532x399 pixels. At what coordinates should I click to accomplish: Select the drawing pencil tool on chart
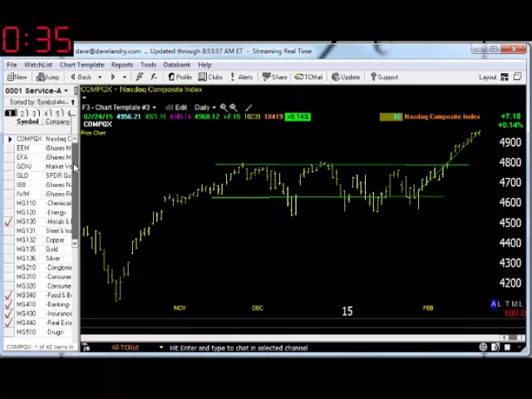pos(249,107)
